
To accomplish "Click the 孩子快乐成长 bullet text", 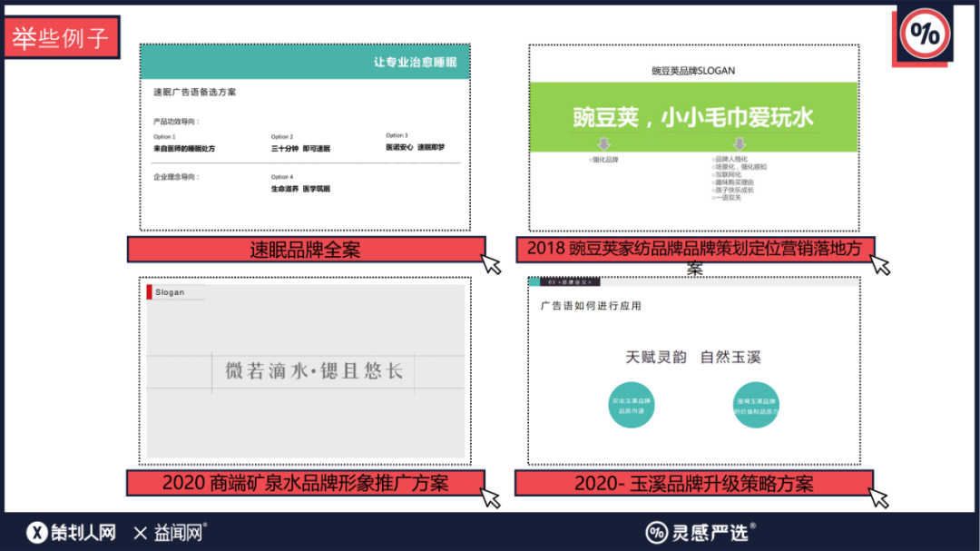I will pyautogui.click(x=734, y=190).
